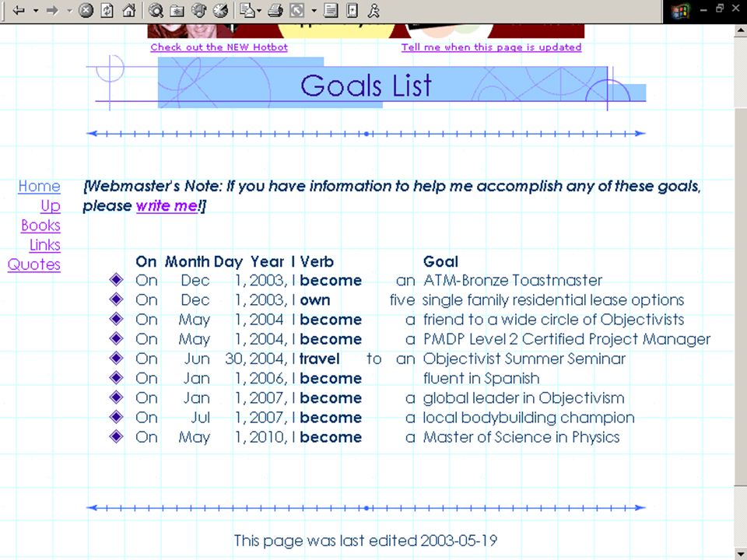747x560 pixels.
Task: Click the grayed arrow-in-box toolbar icon
Action: point(296,10)
